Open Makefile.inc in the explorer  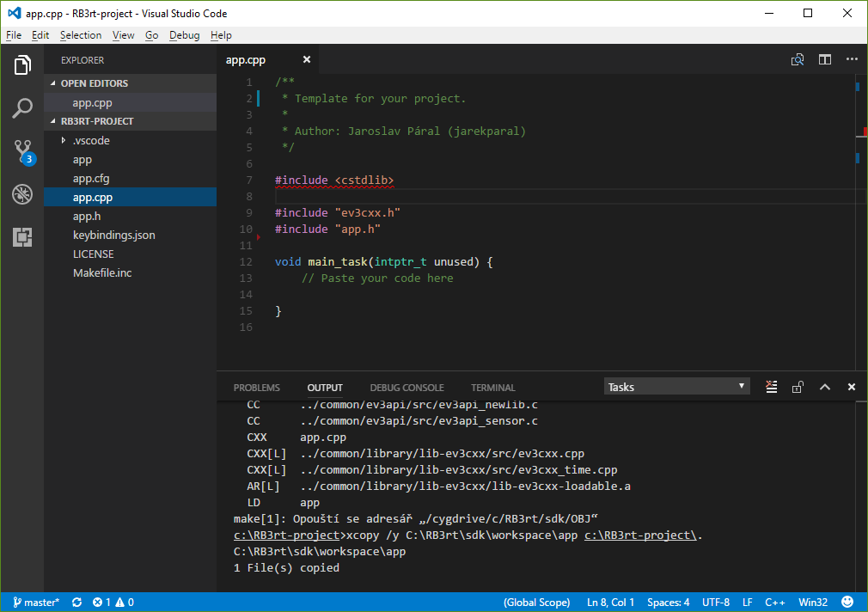[x=130, y=272]
